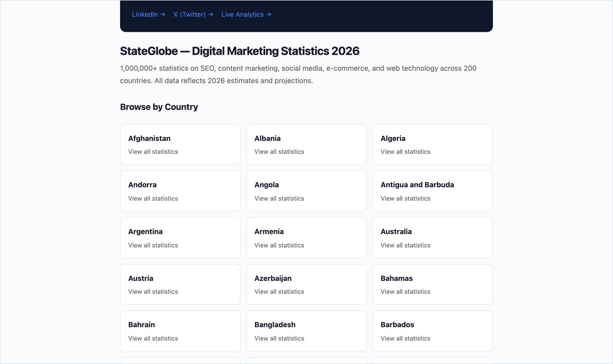Open the Austria country card
Viewport: 613px width, 364px height.
(180, 284)
